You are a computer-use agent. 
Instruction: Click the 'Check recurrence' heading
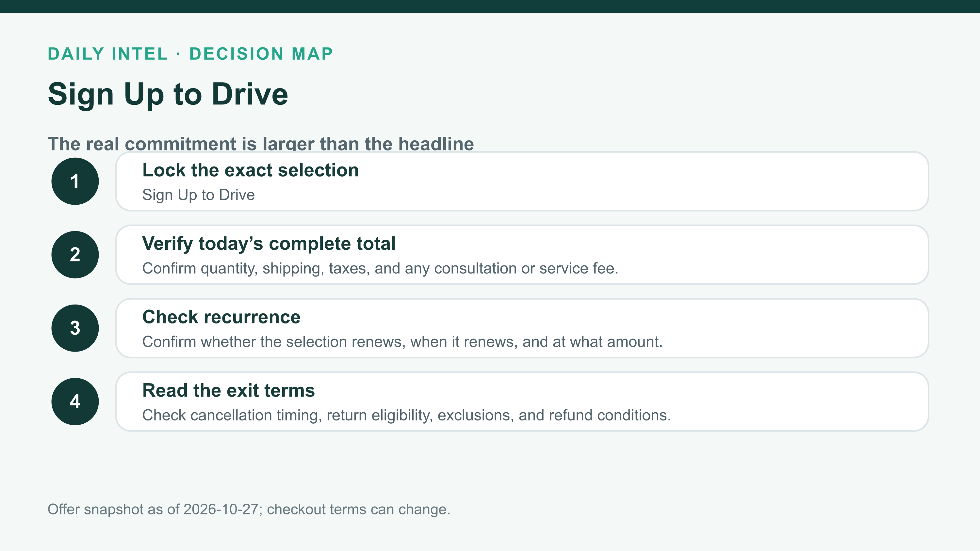(221, 317)
